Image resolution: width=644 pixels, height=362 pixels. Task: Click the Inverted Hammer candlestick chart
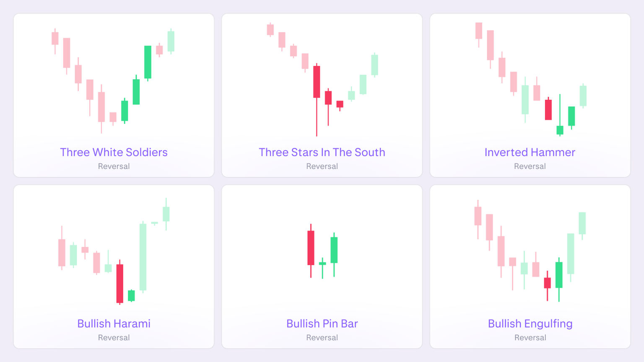[x=530, y=80]
